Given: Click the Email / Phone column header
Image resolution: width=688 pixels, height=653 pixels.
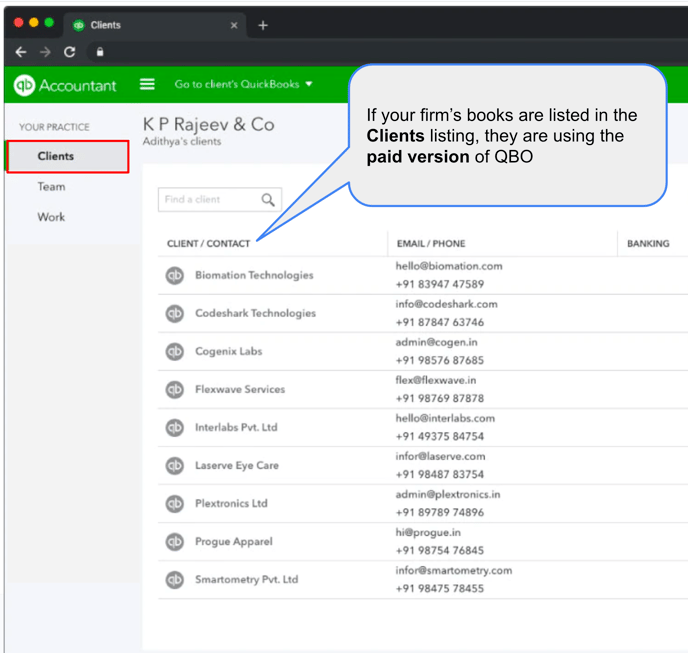Looking at the screenshot, I should [x=431, y=244].
